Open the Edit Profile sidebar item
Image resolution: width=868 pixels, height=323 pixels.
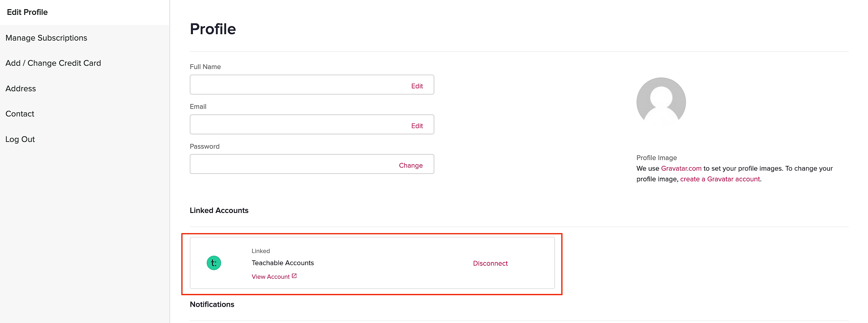[27, 12]
